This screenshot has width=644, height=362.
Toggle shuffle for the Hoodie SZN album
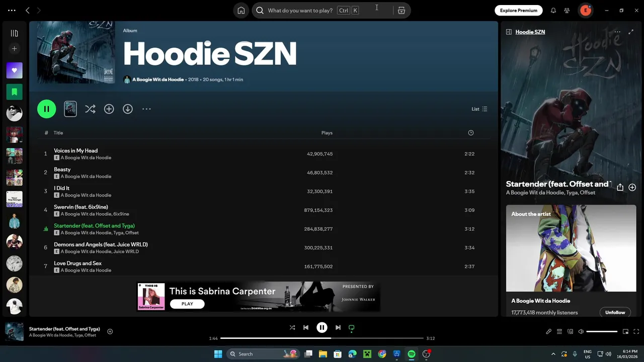tap(90, 109)
